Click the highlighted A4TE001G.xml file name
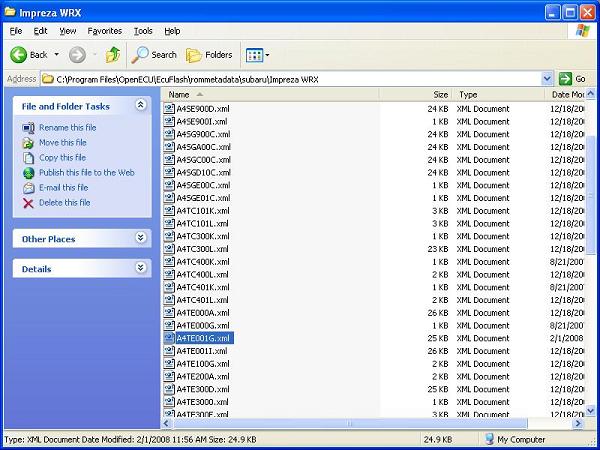 click(203, 338)
